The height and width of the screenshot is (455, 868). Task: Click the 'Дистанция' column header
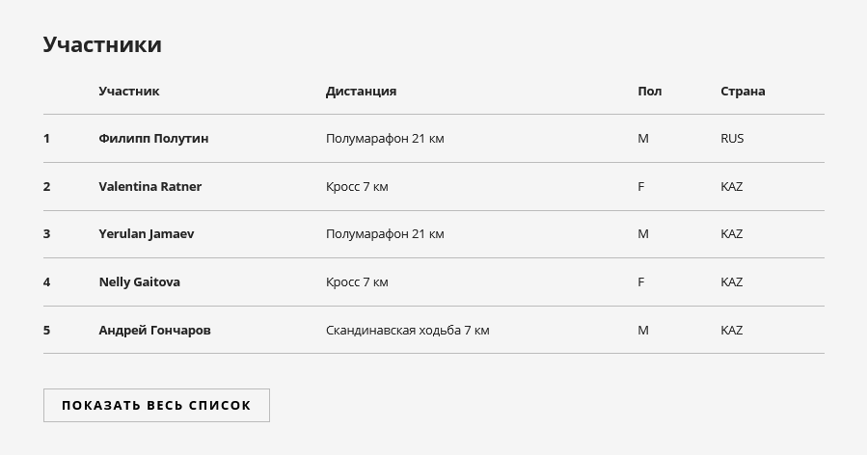tap(361, 91)
